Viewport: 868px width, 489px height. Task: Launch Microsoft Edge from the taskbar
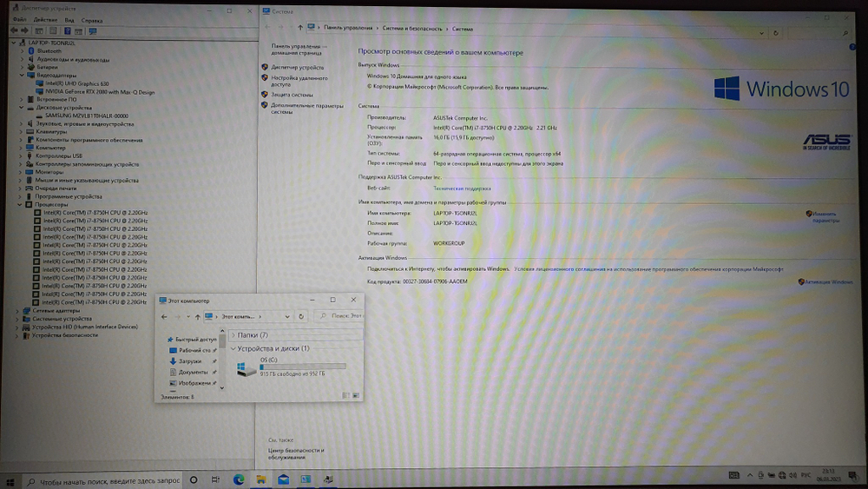(239, 480)
